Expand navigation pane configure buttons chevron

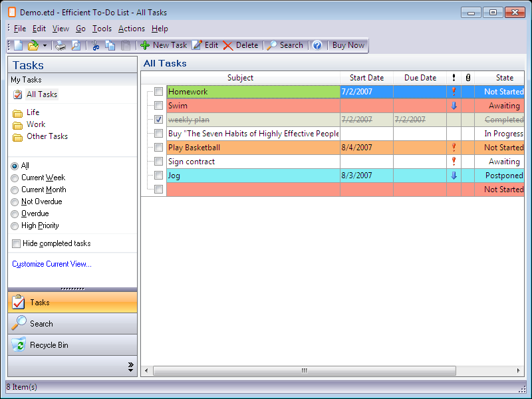tap(130, 366)
